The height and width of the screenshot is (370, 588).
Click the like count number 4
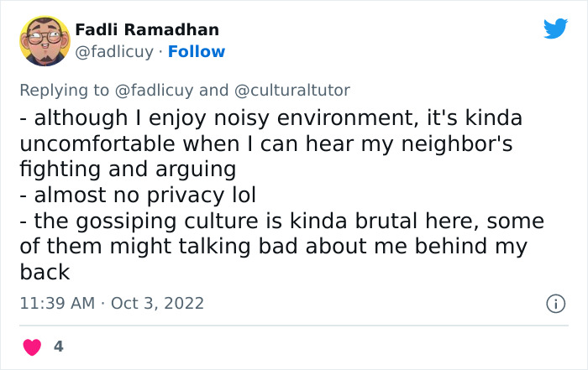pos(58,346)
